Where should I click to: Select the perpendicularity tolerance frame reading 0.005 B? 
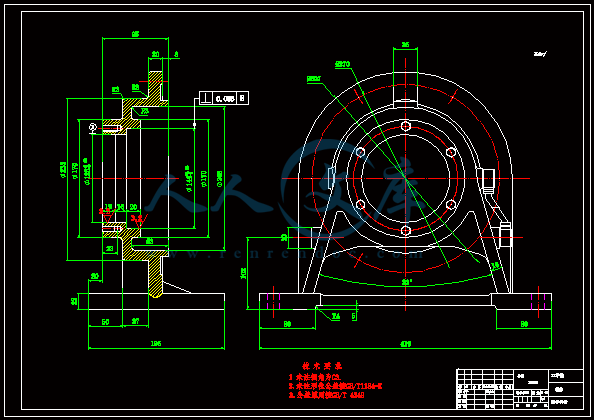(224, 98)
